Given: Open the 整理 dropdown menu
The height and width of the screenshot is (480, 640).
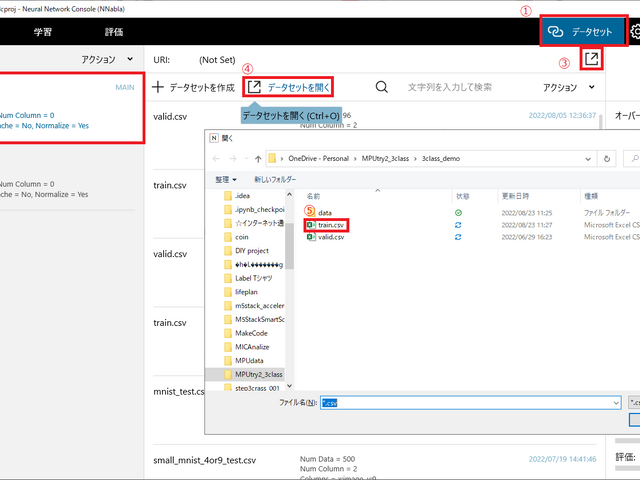Looking at the screenshot, I should (x=227, y=179).
